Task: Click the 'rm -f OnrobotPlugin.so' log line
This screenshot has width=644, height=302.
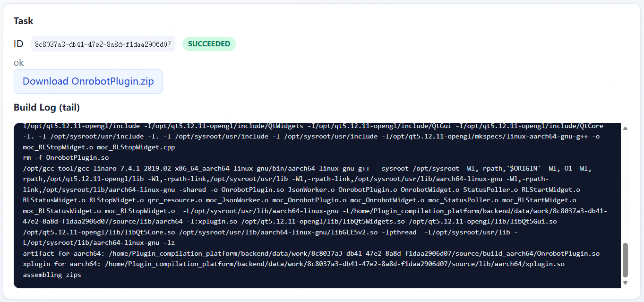Action: tap(66, 157)
